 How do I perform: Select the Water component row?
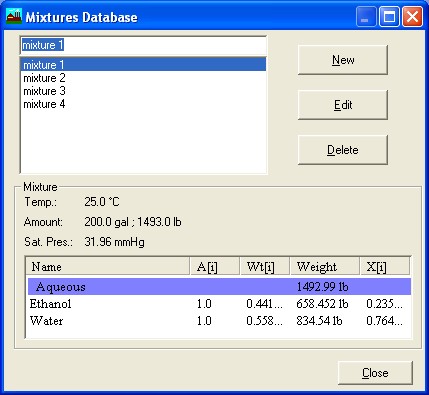[219, 321]
